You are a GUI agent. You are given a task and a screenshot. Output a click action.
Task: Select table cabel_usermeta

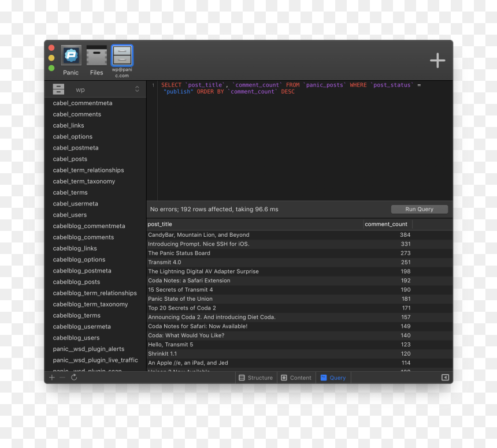pyautogui.click(x=95, y=204)
